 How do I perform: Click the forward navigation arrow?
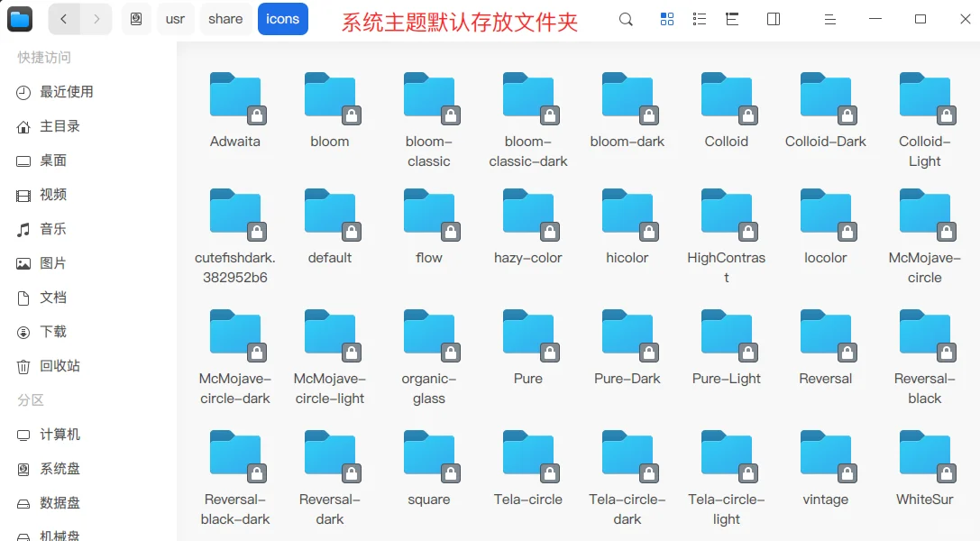point(96,18)
